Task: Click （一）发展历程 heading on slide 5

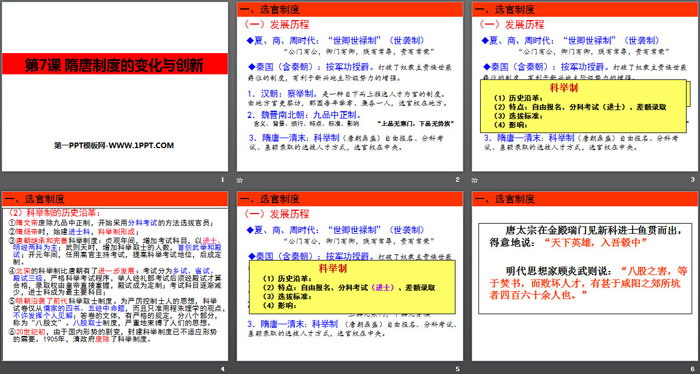Action: coord(276,214)
